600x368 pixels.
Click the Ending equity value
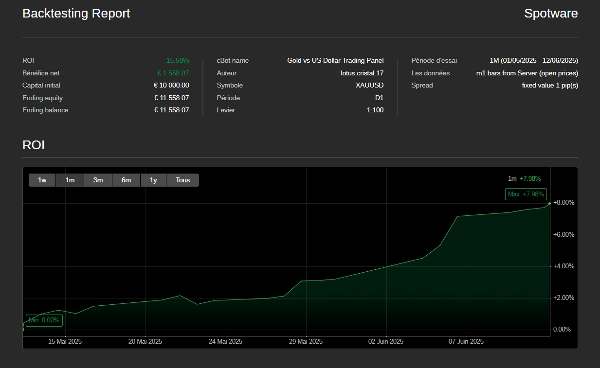coord(171,98)
